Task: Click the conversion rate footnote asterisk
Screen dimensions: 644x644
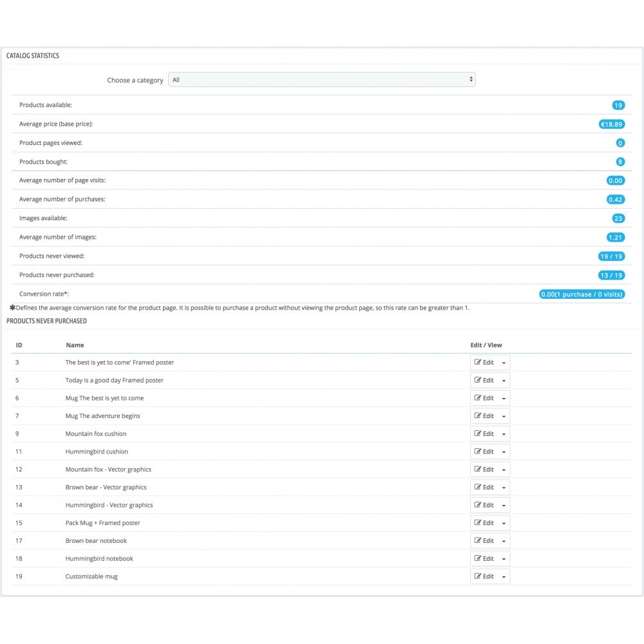Action: [x=12, y=307]
